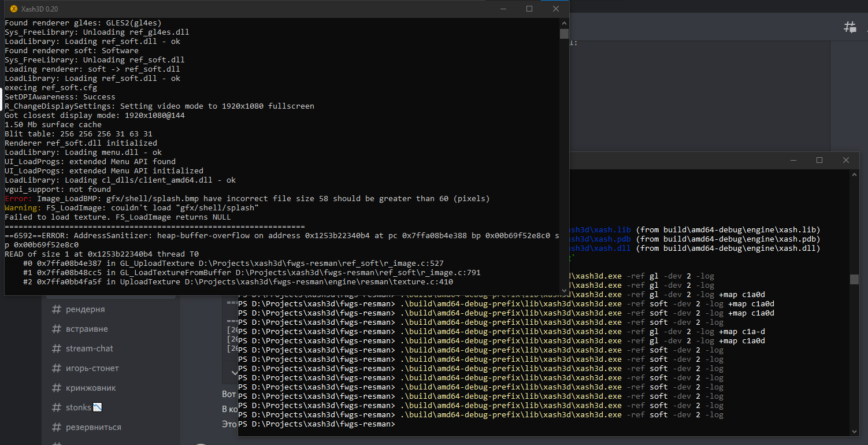The image size is (868, 445).
Task: Click line 'Loading renderer: soft -> ref_soft.dll'
Action: (92, 69)
